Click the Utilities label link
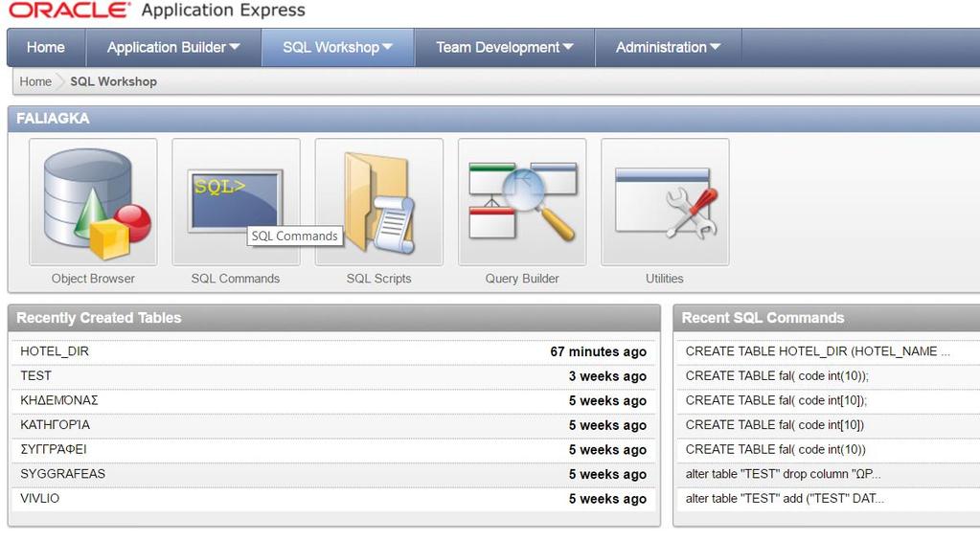 tap(665, 279)
